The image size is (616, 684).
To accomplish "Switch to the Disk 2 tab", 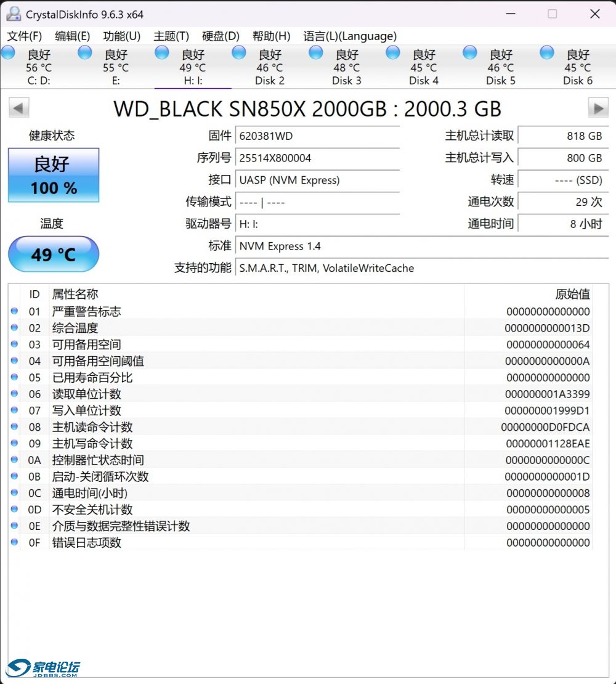I will pyautogui.click(x=269, y=67).
